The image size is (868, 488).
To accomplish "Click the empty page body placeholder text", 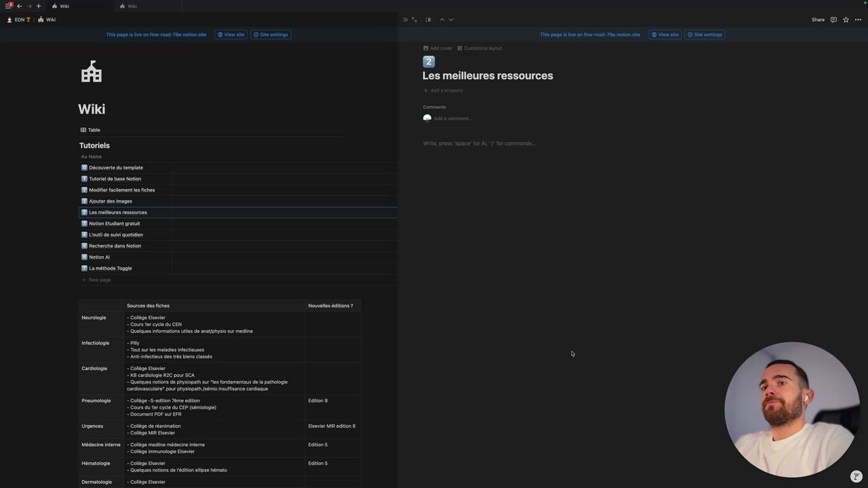I will 479,144.
